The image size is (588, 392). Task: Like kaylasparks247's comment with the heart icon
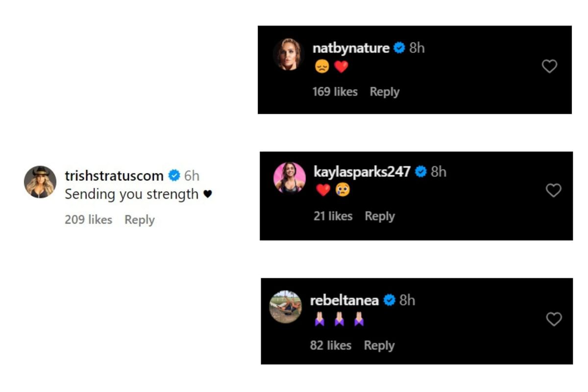(554, 190)
